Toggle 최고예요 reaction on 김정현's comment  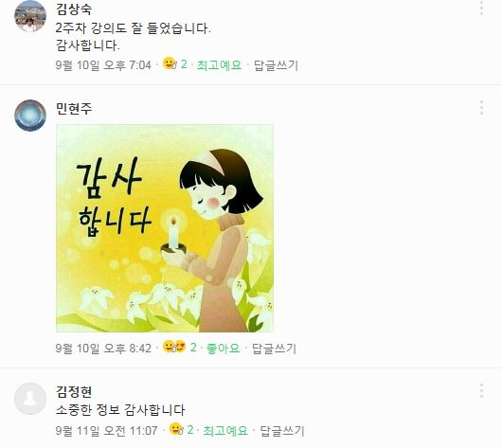[225, 431]
